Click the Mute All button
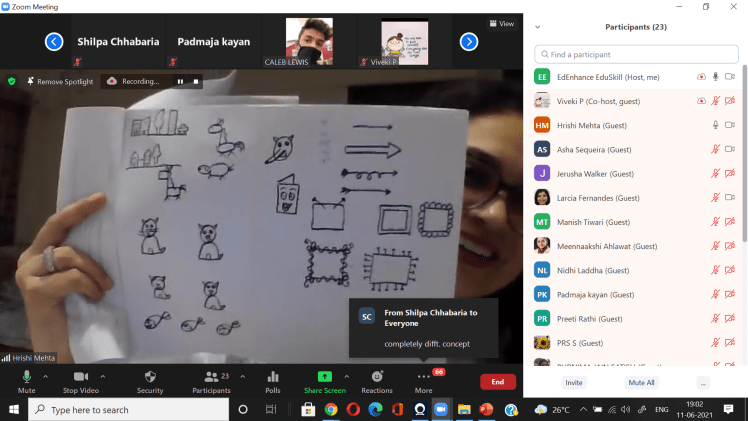This screenshot has height=421, width=748. click(641, 382)
